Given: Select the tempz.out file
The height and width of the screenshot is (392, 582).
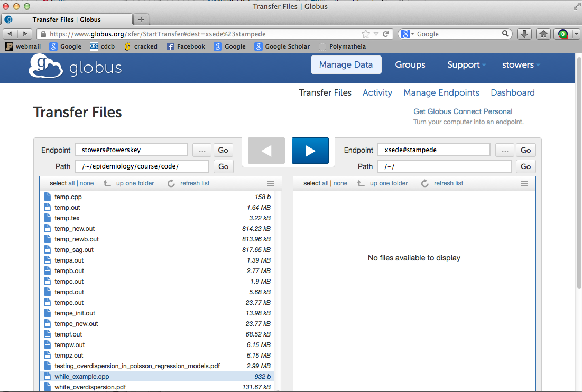Looking at the screenshot, I should click(x=156, y=356).
